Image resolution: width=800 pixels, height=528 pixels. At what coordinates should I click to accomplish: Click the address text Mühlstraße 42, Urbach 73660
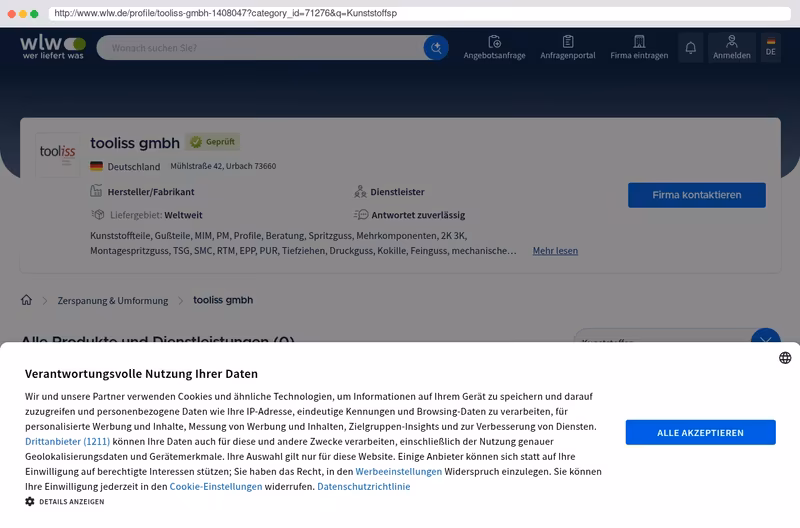pyautogui.click(x=223, y=166)
